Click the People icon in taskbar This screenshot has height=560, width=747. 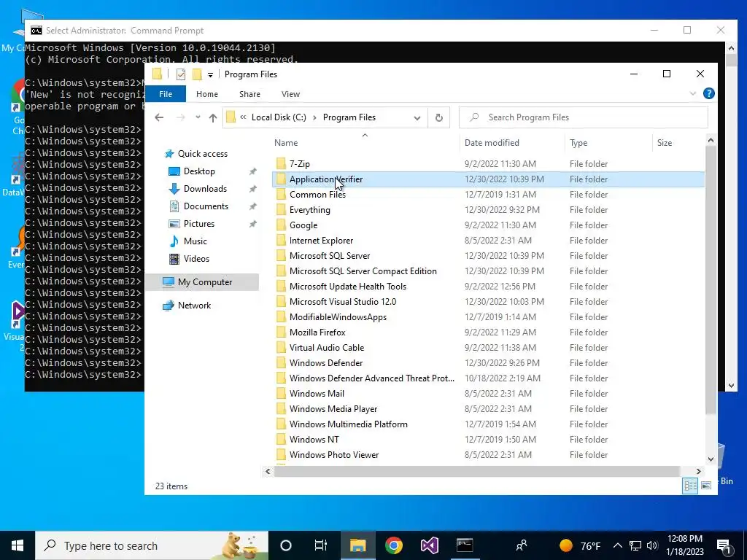[x=522, y=545]
